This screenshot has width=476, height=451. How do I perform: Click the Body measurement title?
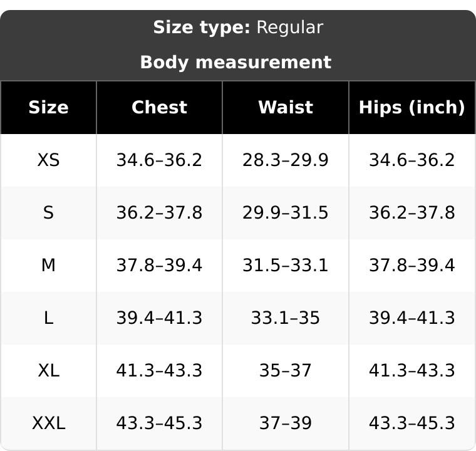click(235, 63)
